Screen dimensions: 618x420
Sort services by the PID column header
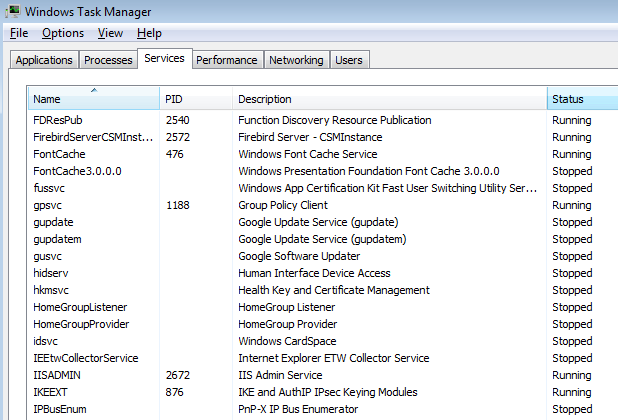196,98
